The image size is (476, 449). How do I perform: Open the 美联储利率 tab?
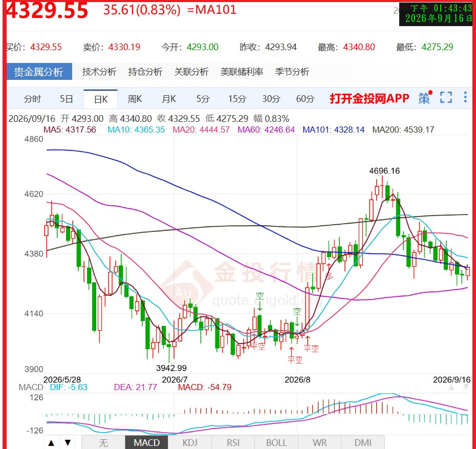pos(242,72)
